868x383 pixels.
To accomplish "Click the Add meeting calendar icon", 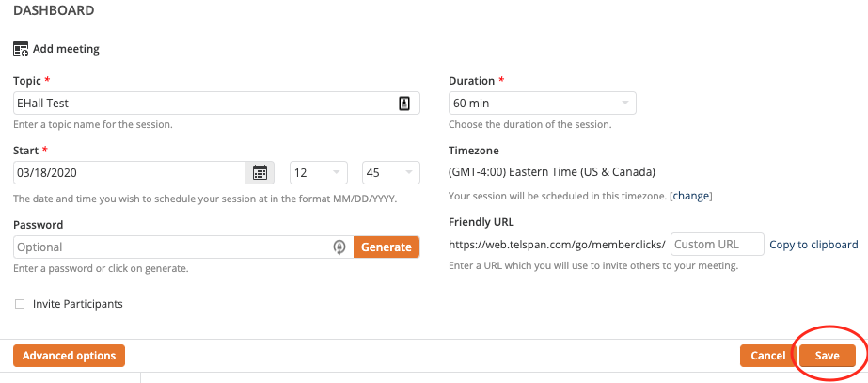I will [21, 49].
